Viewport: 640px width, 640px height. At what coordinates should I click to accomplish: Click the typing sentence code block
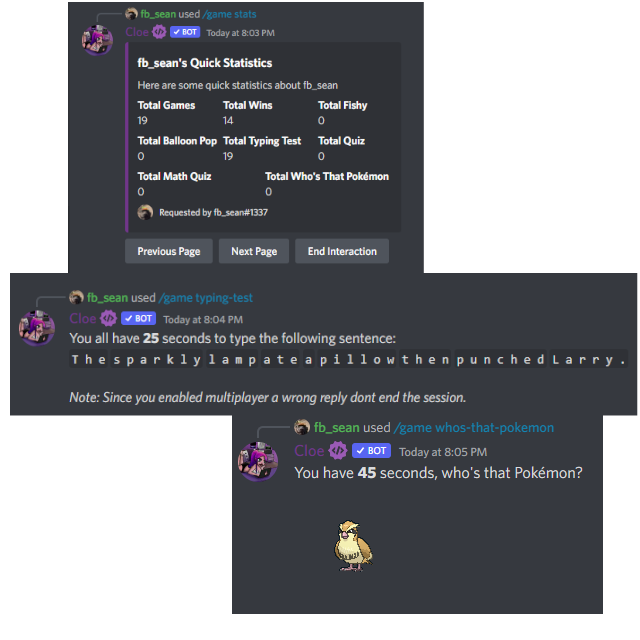tap(349, 360)
